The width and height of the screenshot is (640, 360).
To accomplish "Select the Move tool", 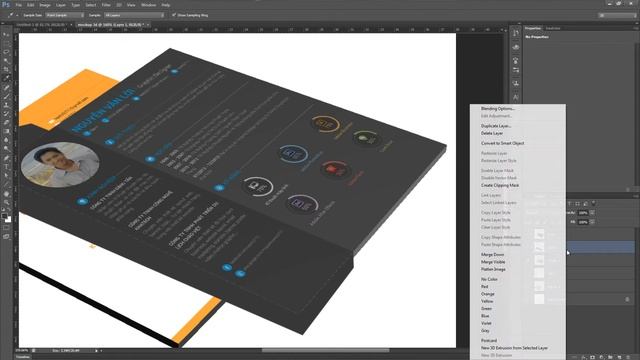I will (6, 35).
